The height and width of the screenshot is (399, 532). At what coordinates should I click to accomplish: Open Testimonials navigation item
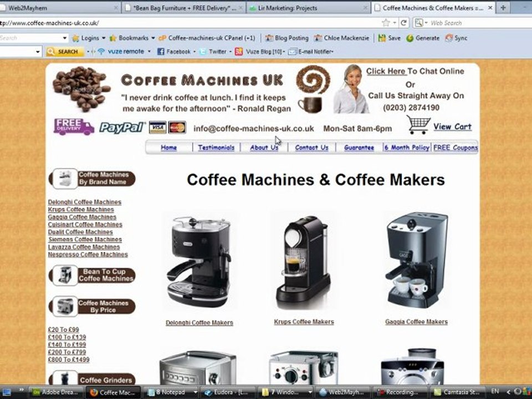coord(216,147)
